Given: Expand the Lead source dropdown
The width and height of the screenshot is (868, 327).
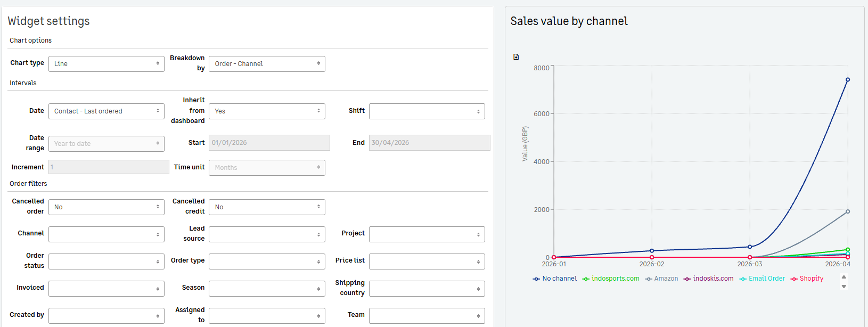Looking at the screenshot, I should coord(267,234).
